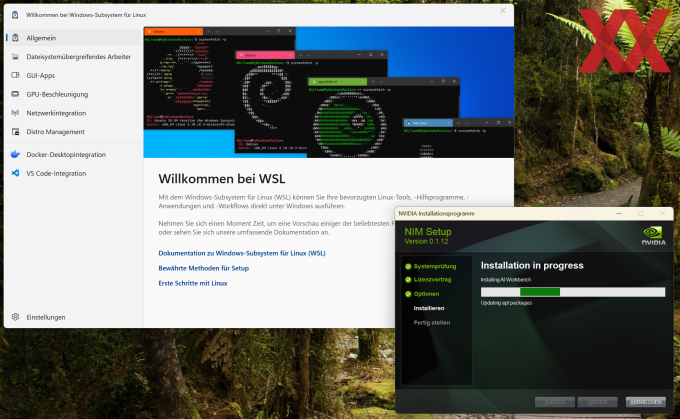Open Docker-Desktopintegration label
Screen dimensions: 680x419
[66, 154]
